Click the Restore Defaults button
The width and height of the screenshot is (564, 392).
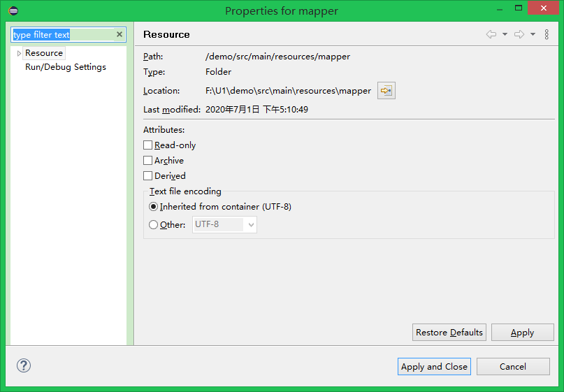coord(449,333)
